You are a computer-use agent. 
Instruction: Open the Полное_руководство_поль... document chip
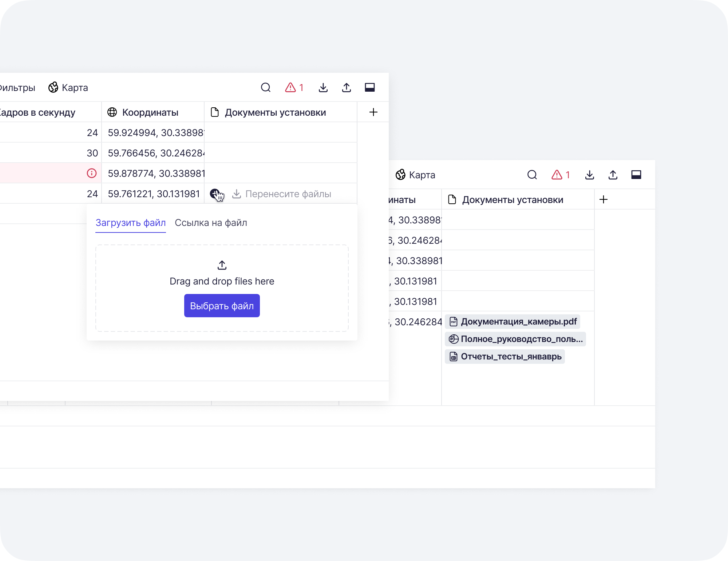click(x=516, y=339)
